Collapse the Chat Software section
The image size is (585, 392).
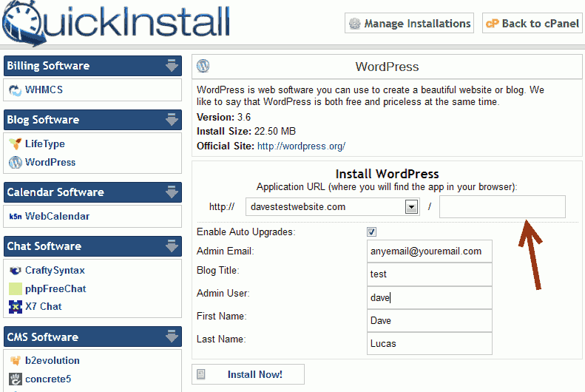(x=172, y=246)
